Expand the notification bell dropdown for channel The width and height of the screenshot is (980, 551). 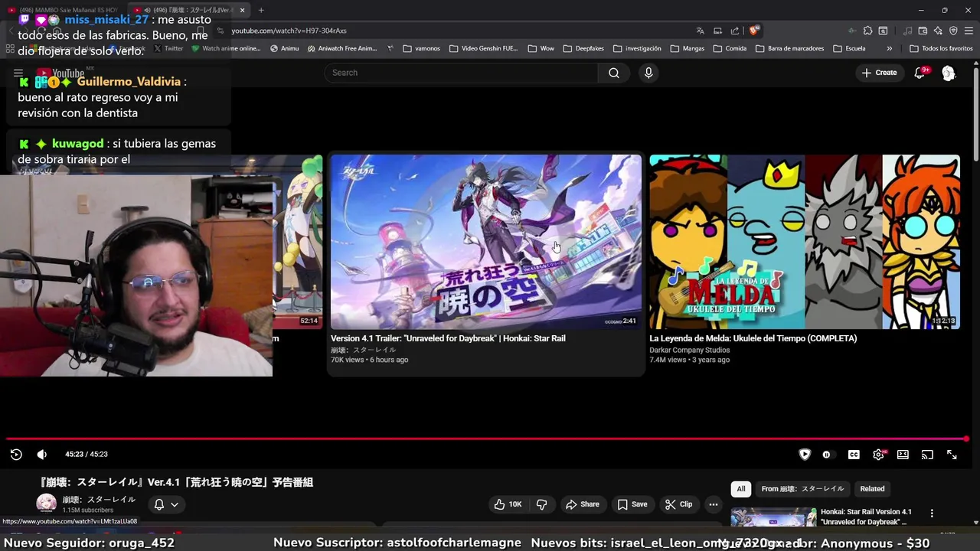pos(167,504)
